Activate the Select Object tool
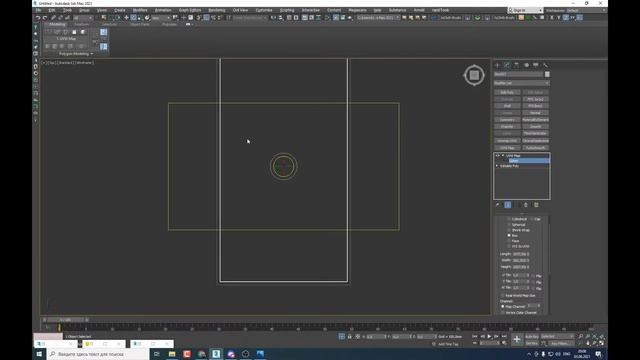The image size is (640, 360). [x=104, y=18]
